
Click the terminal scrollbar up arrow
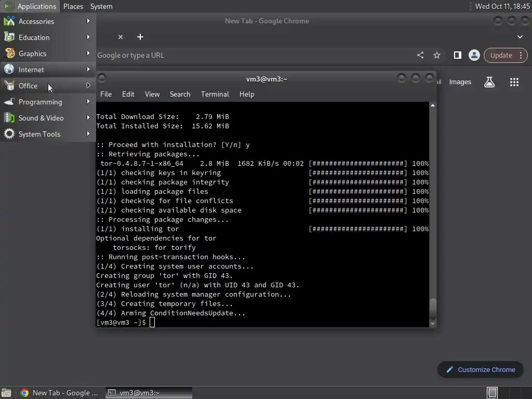coord(433,105)
